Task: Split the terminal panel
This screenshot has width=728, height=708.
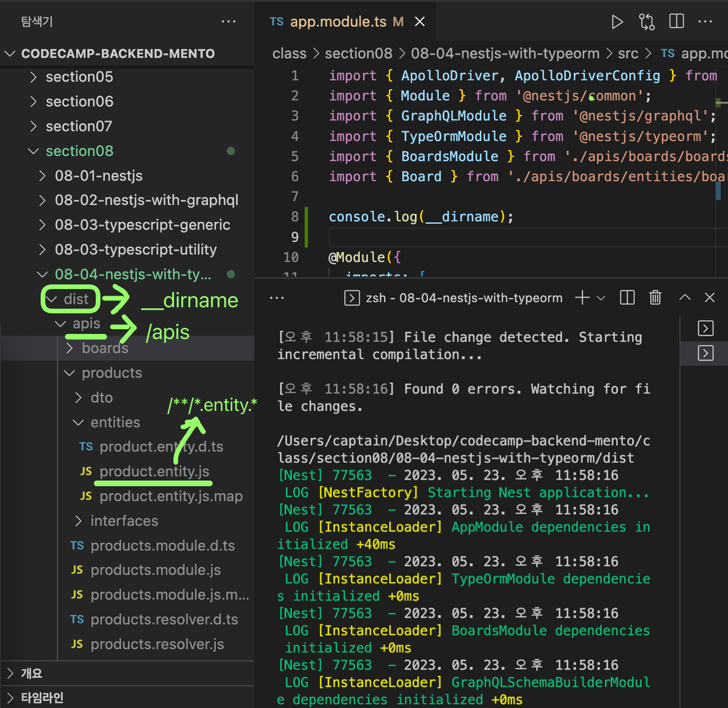Action: pyautogui.click(x=627, y=297)
